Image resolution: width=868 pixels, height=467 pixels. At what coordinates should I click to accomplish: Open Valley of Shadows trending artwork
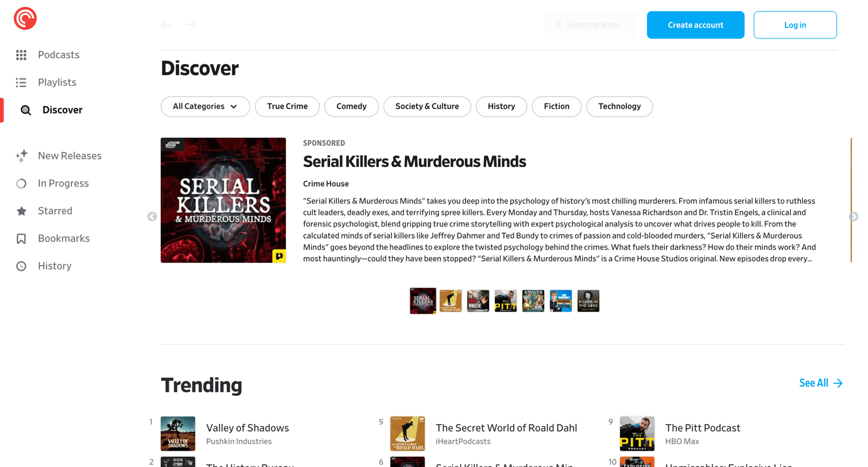(178, 434)
